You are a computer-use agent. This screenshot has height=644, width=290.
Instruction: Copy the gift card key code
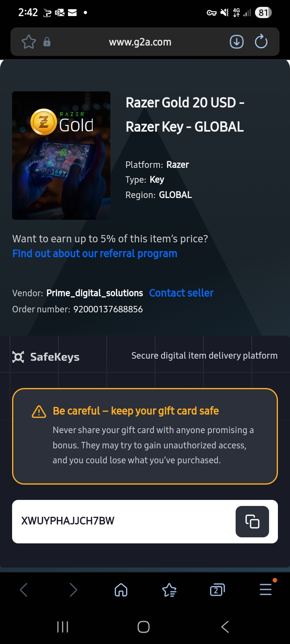tap(252, 521)
